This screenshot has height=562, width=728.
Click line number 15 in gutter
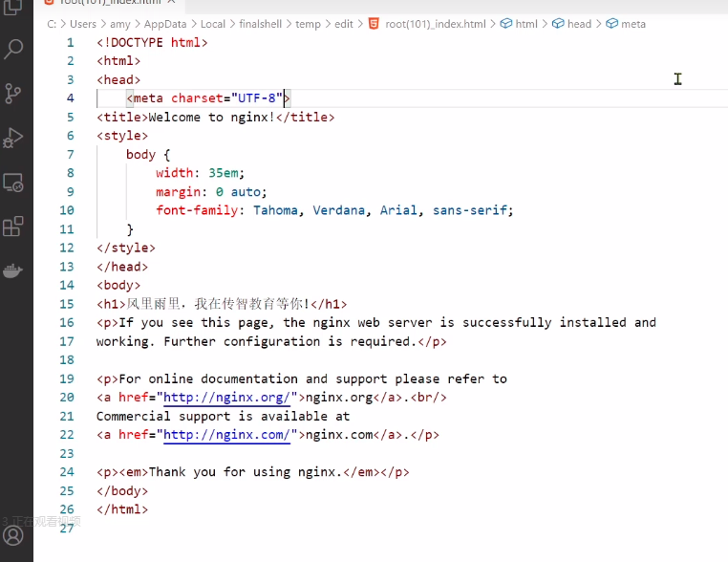[66, 304]
